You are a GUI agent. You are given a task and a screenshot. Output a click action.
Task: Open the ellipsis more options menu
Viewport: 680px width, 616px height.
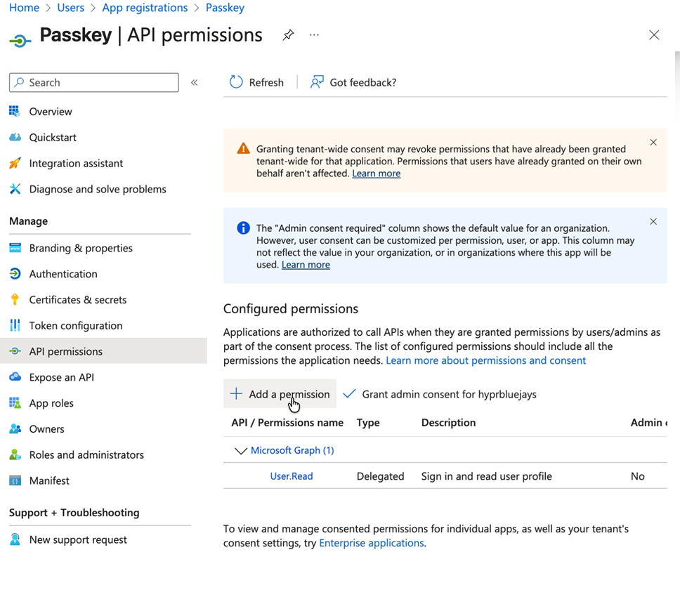(x=314, y=35)
